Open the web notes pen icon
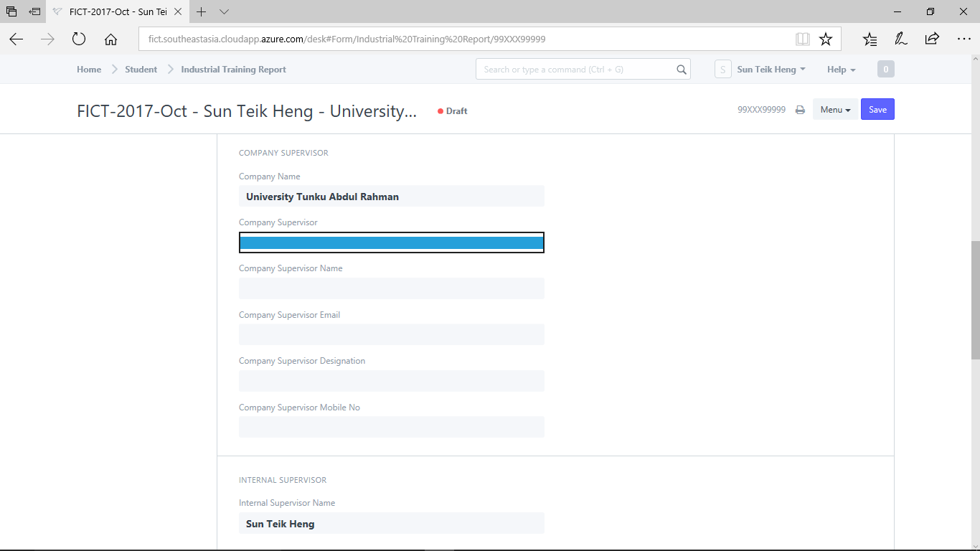Screen dimensions: 980x551 click(900, 39)
